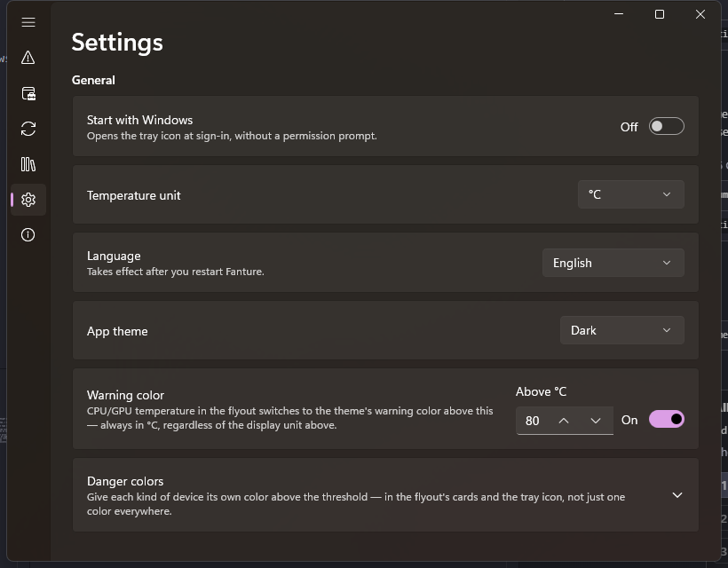The height and width of the screenshot is (568, 728).
Task: Open the hamburger navigation menu
Action: click(x=28, y=22)
